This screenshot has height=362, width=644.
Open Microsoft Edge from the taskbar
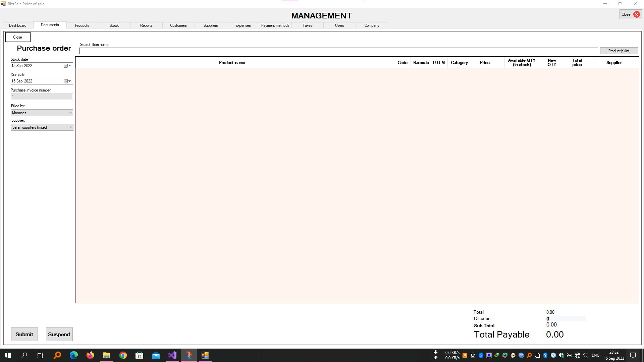point(73,355)
